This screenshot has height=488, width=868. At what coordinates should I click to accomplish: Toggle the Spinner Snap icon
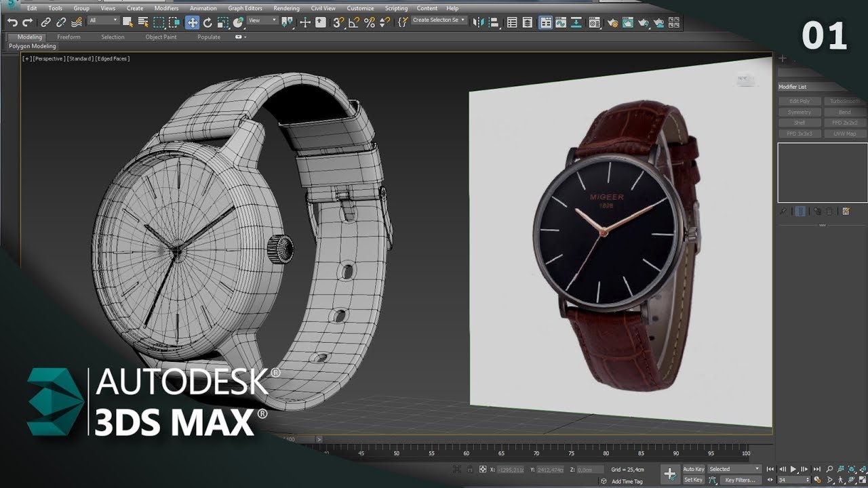(384, 22)
